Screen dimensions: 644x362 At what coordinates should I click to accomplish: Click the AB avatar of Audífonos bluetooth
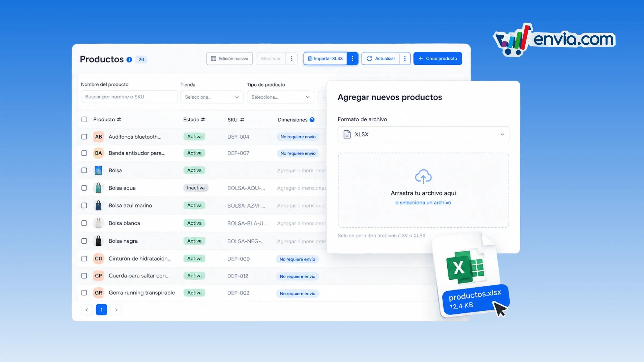pos(98,137)
